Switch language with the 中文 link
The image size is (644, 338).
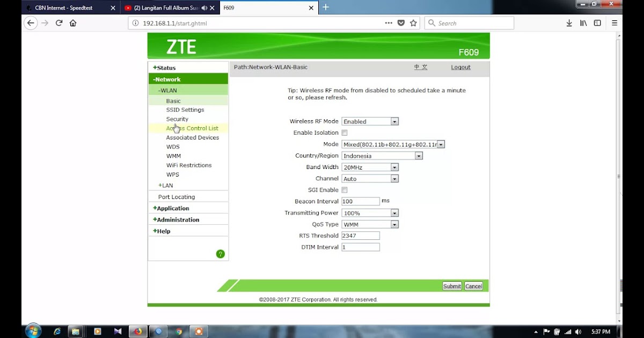(421, 67)
